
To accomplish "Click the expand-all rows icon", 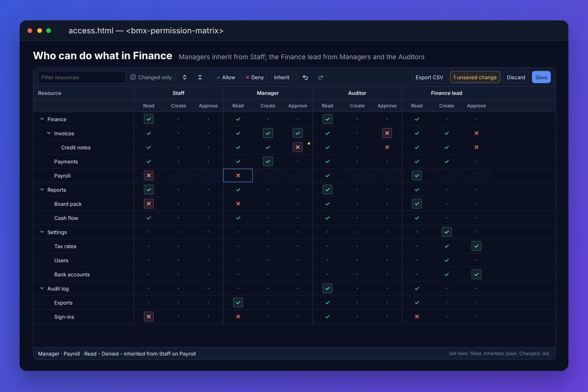I will pyautogui.click(x=185, y=77).
